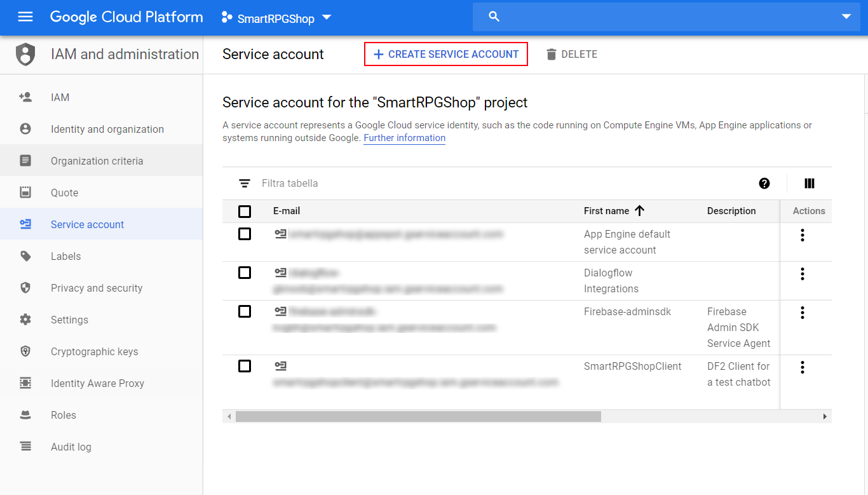Click the IAM add-person icon
The image size is (868, 495).
(x=25, y=97)
